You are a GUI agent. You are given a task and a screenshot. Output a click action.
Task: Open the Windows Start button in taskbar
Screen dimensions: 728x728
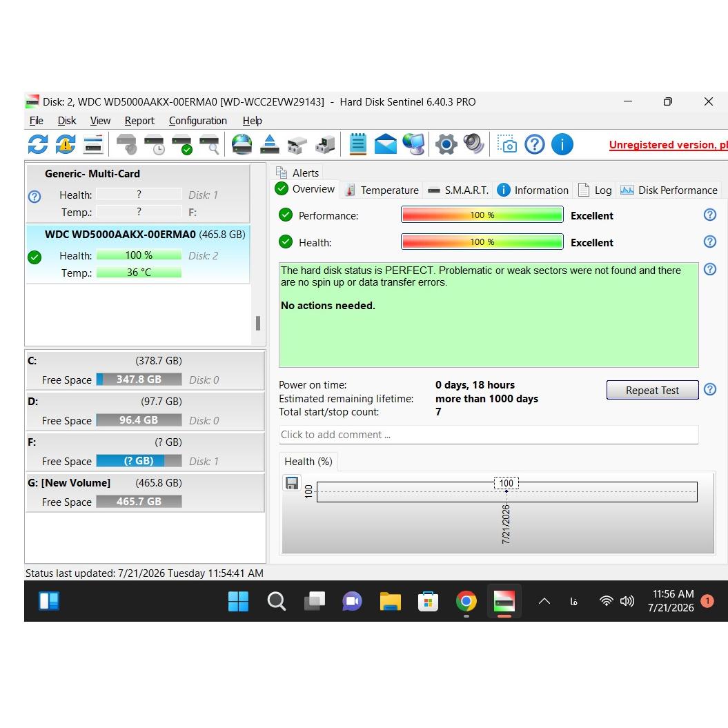click(238, 601)
